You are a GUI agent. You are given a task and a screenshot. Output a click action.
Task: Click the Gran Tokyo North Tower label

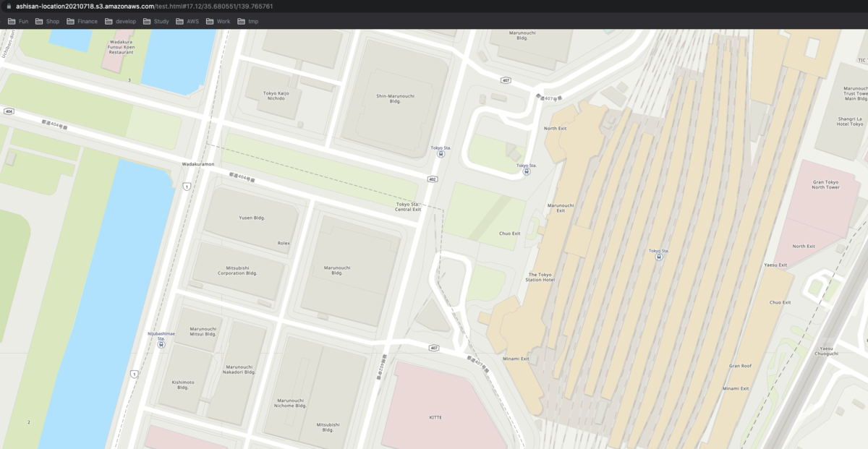click(x=825, y=184)
